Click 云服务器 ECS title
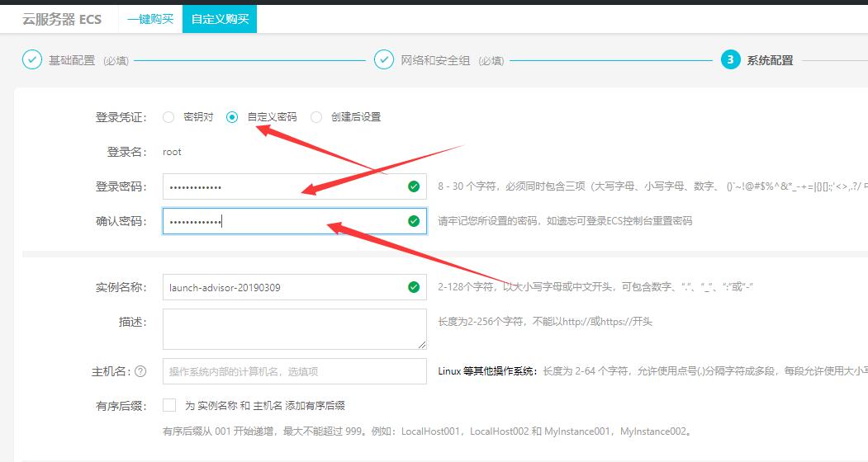Viewport: 868px width, 462px height. coord(62,19)
